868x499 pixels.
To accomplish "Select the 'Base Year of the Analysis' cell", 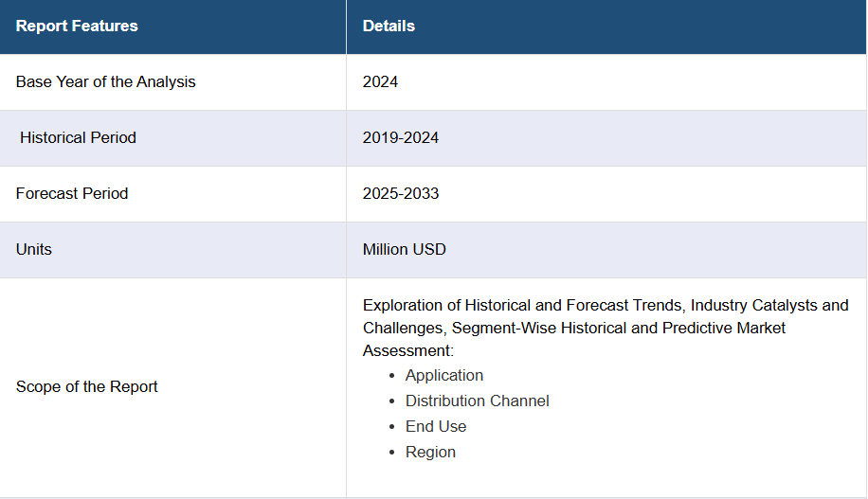I will coord(172,81).
